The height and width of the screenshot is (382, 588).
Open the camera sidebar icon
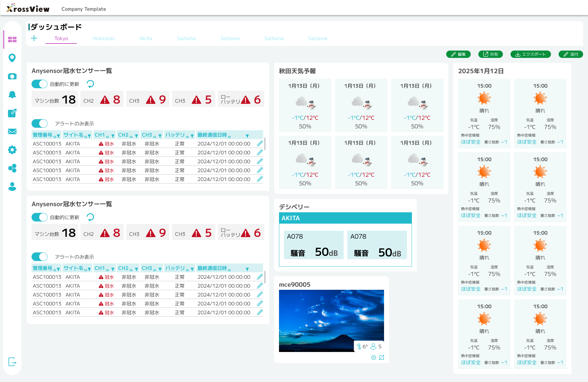12,76
